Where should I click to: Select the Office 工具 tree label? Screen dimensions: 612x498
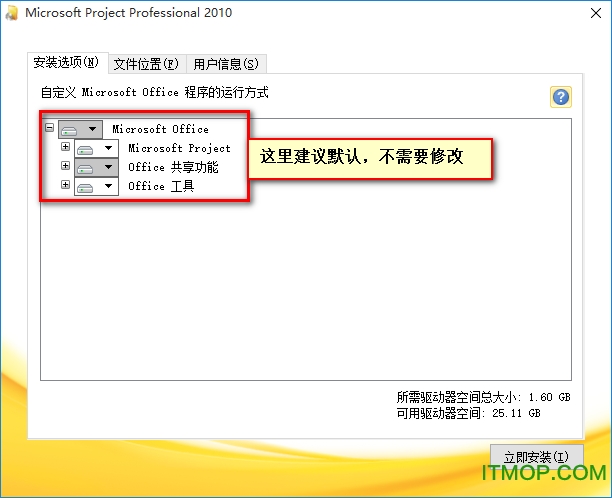(161, 186)
